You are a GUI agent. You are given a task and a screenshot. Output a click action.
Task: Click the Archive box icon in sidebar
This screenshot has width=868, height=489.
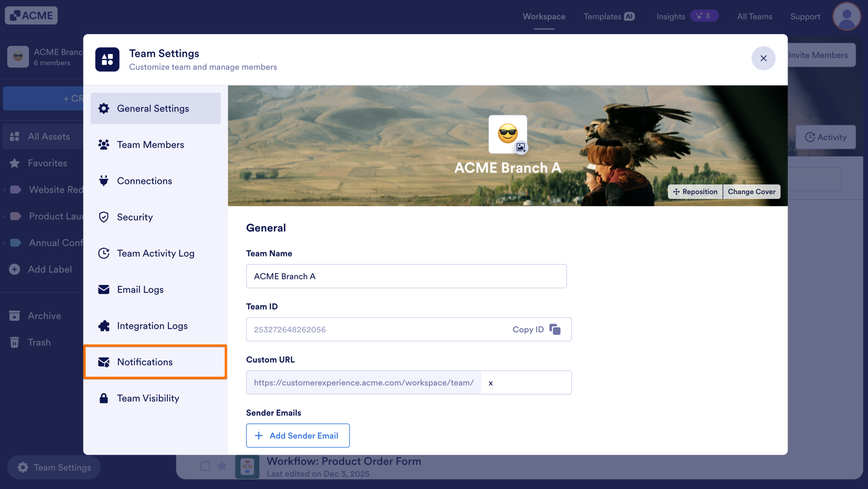coord(15,316)
